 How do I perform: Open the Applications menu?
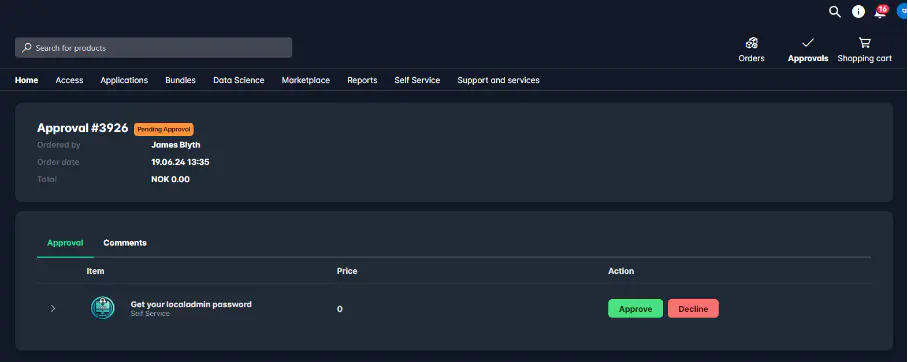click(124, 80)
